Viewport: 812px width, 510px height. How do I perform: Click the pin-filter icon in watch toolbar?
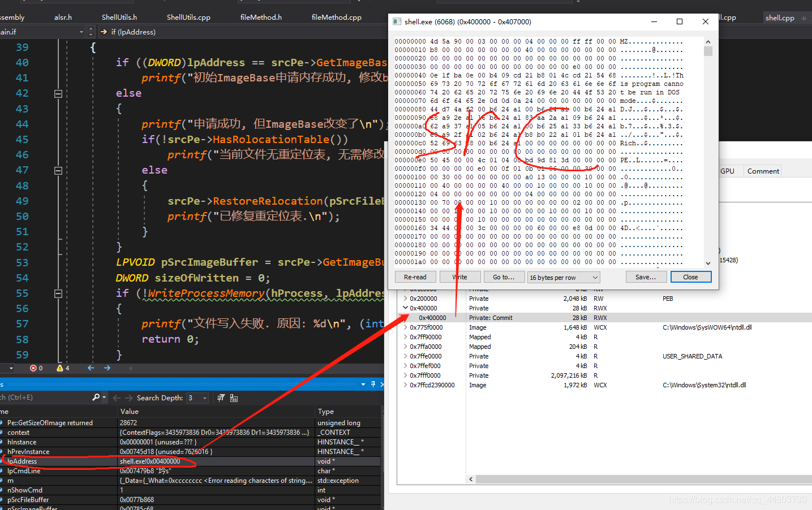[221, 398]
